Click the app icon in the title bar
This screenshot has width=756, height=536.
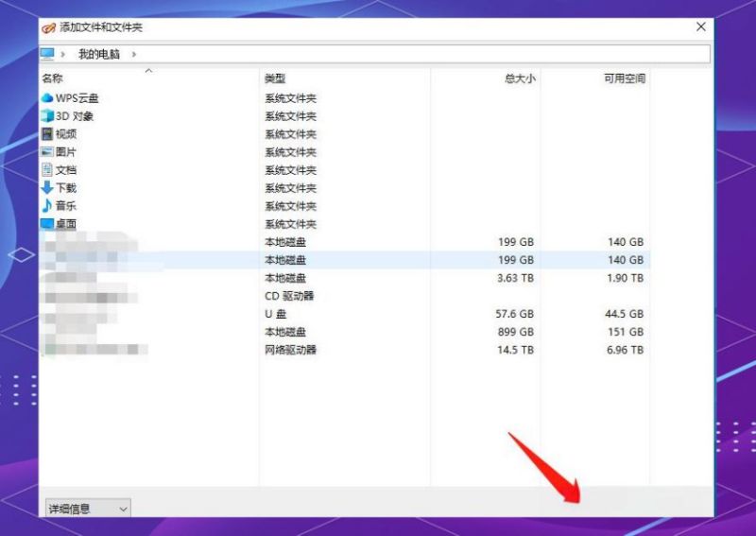click(x=49, y=27)
